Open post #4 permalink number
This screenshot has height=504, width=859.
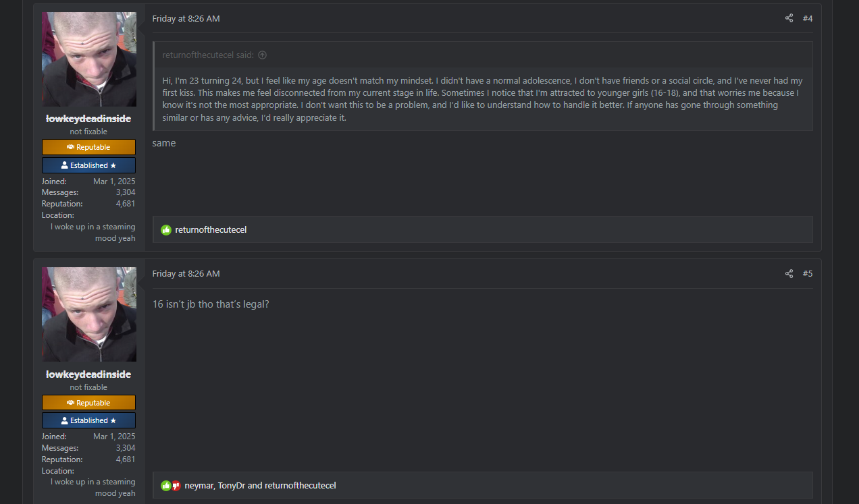coord(808,18)
